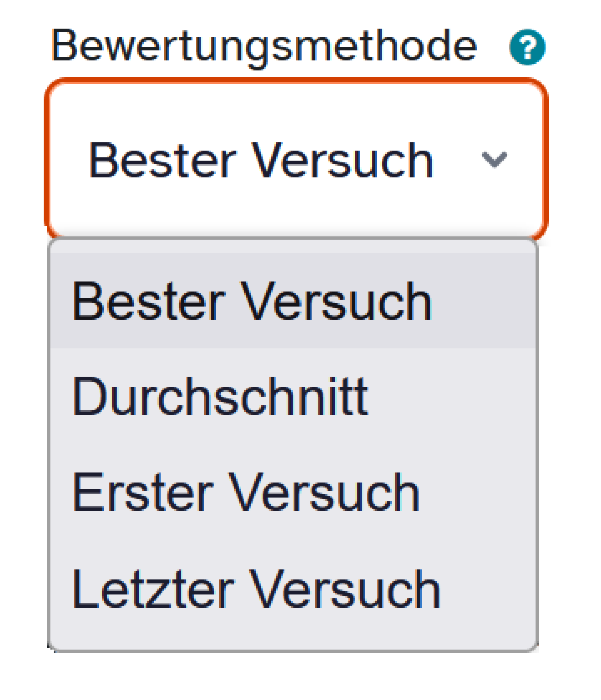Open the Bewertungsmethode help icon
The height and width of the screenshot is (700, 601).
(x=527, y=48)
